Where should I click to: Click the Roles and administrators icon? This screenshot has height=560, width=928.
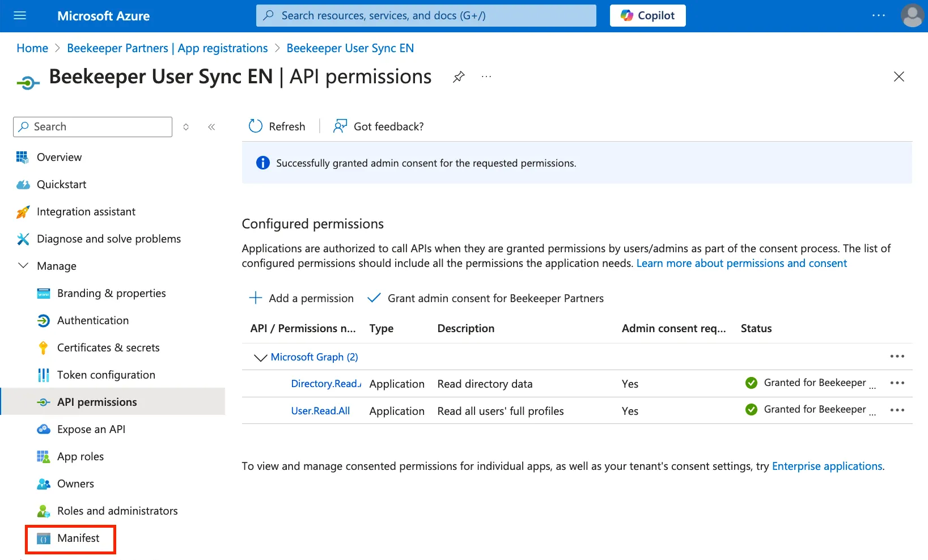[44, 511]
